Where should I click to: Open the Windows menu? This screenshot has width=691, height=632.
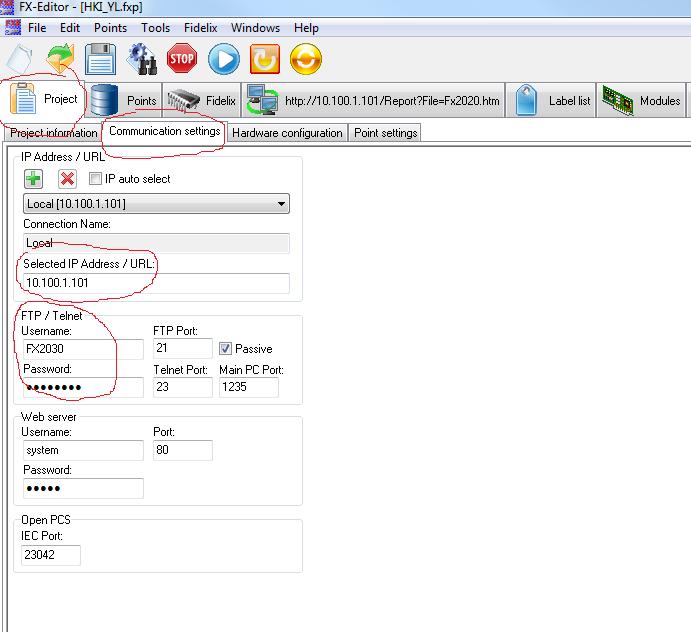[x=255, y=28]
